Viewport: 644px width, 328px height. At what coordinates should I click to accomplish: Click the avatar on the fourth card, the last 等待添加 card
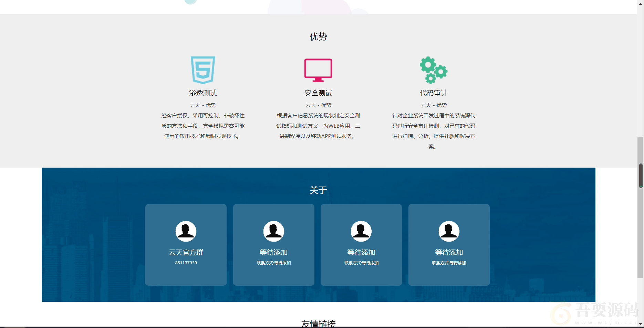coord(449,231)
